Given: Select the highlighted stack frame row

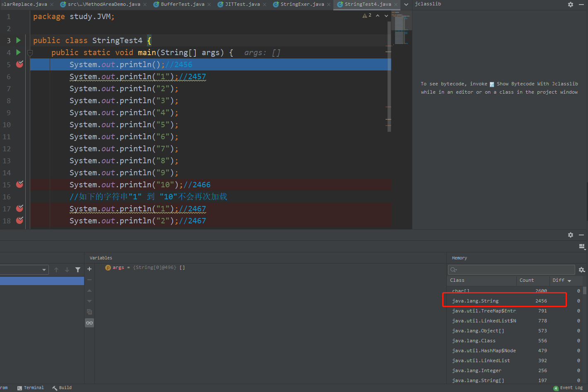Looking at the screenshot, I should click(42, 281).
